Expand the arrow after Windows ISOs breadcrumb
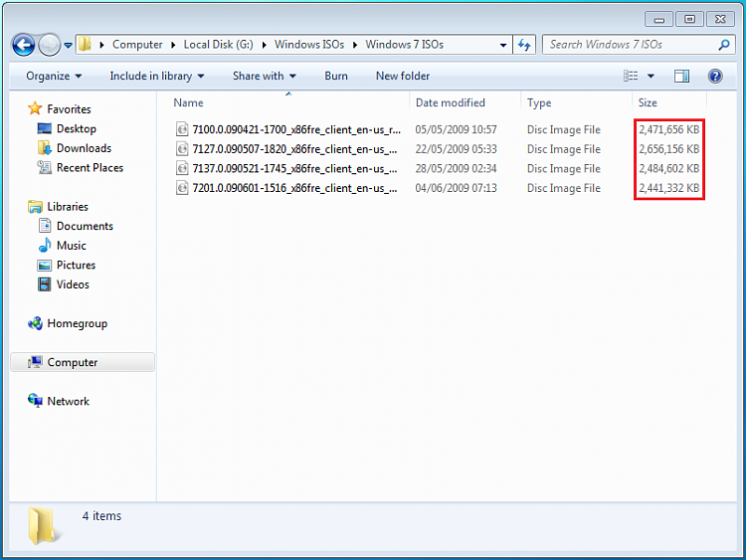The height and width of the screenshot is (560, 746). (355, 45)
